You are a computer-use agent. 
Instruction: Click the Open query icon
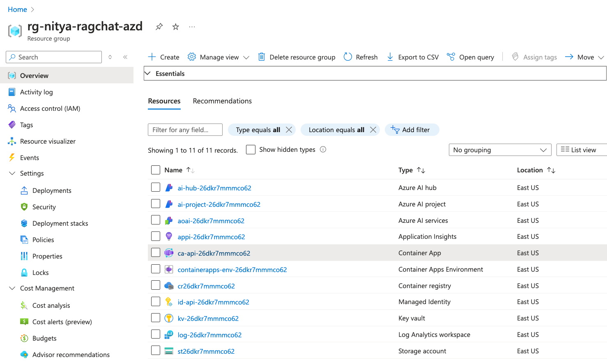(x=451, y=57)
